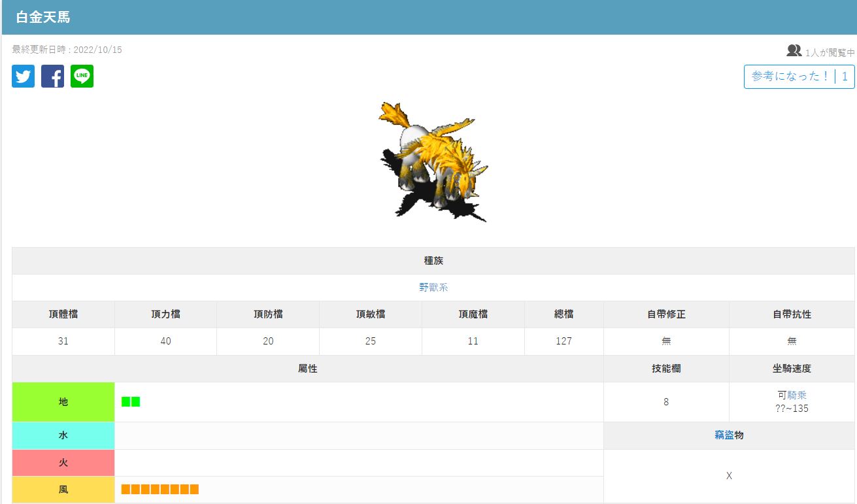Click the 最終更新日時 2022/10/15 text
The width and height of the screenshot is (857, 504).
click(67, 50)
